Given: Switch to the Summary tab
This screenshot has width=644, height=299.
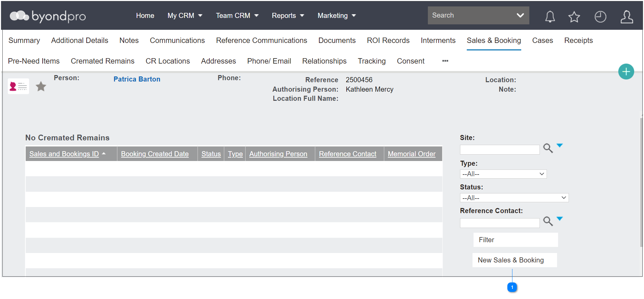Looking at the screenshot, I should coord(24,41).
